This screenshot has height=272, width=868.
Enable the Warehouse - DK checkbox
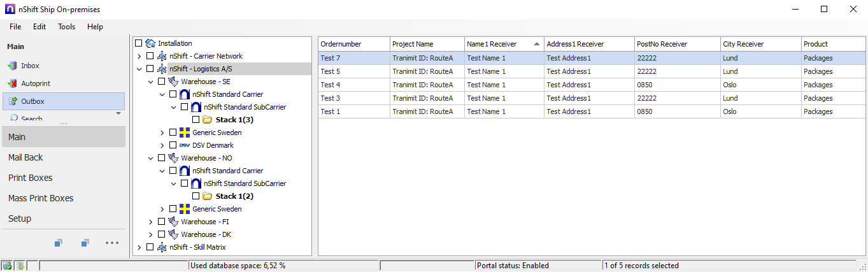(x=162, y=234)
